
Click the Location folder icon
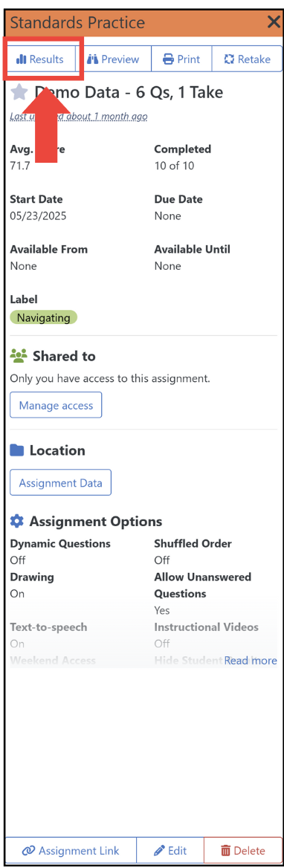pyautogui.click(x=17, y=450)
